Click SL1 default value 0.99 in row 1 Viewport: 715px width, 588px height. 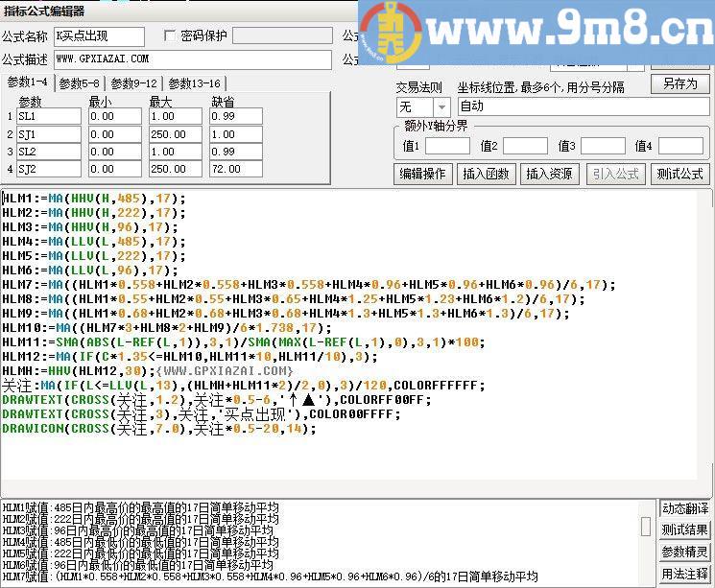coord(236,116)
